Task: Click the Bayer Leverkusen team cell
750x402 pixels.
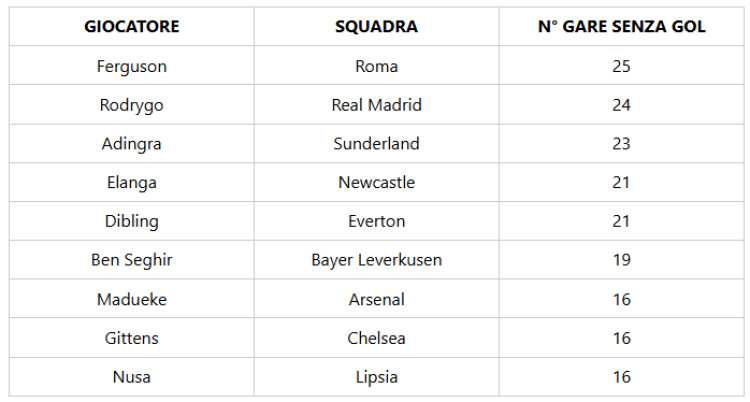Action: click(x=376, y=260)
